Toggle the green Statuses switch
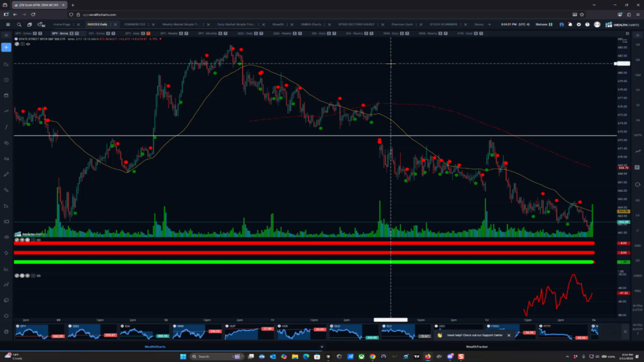Image resolution: width=644 pixels, height=362 pixels. coord(550,24)
